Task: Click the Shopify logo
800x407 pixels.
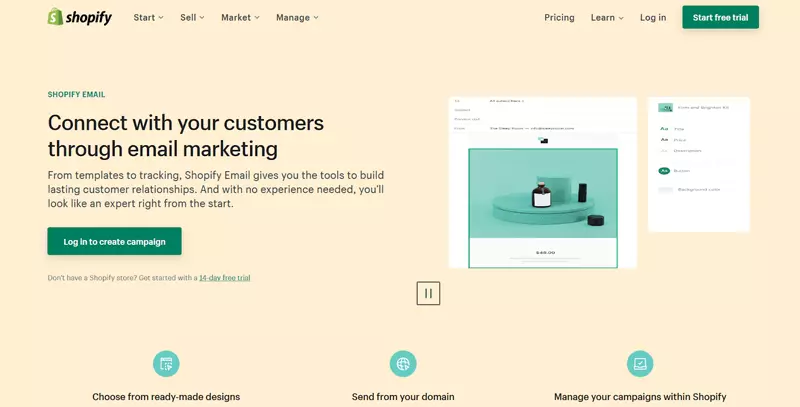Action: click(80, 17)
